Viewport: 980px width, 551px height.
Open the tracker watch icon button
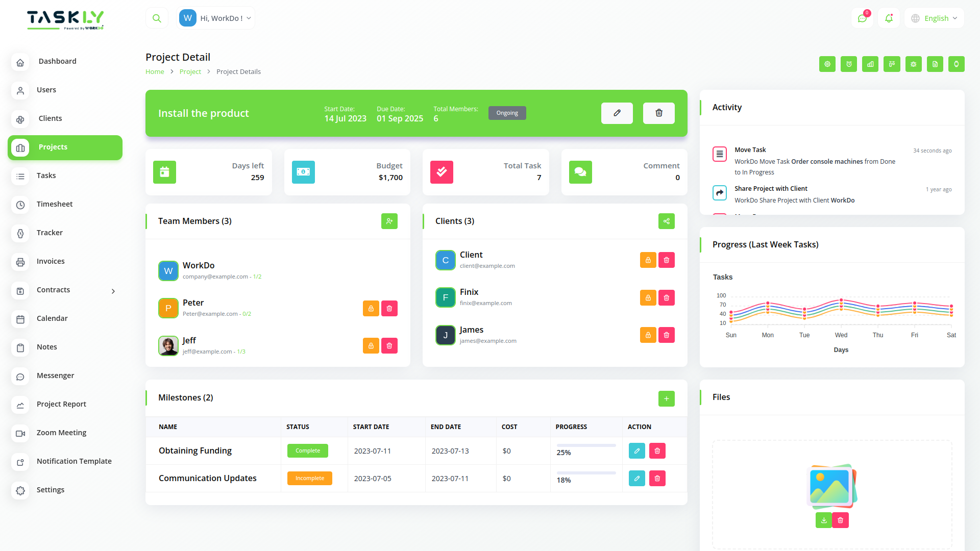tap(956, 64)
